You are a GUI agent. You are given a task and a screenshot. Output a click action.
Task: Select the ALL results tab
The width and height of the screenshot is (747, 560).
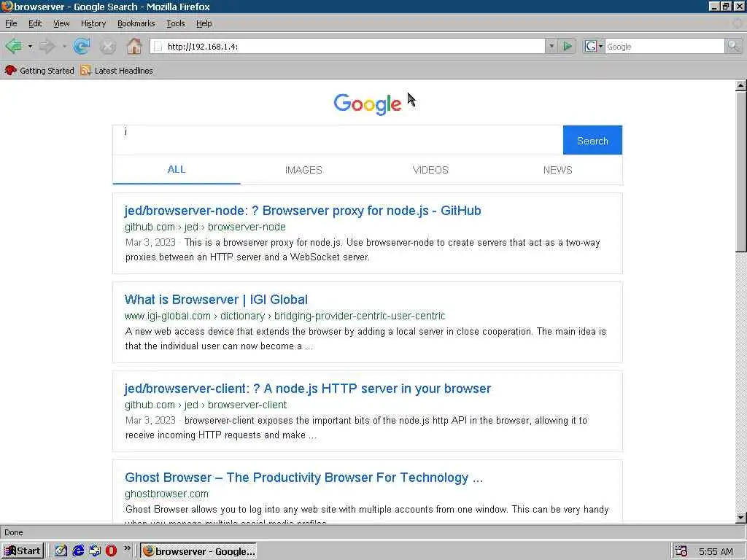(x=177, y=169)
